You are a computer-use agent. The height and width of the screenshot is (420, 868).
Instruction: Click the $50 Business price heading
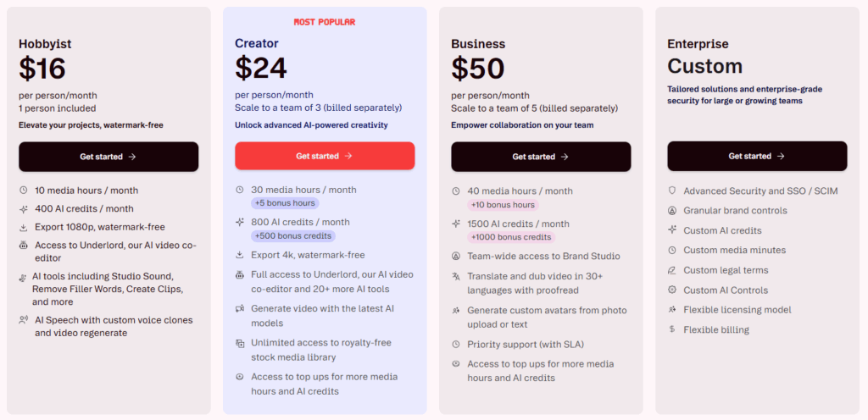[480, 68]
